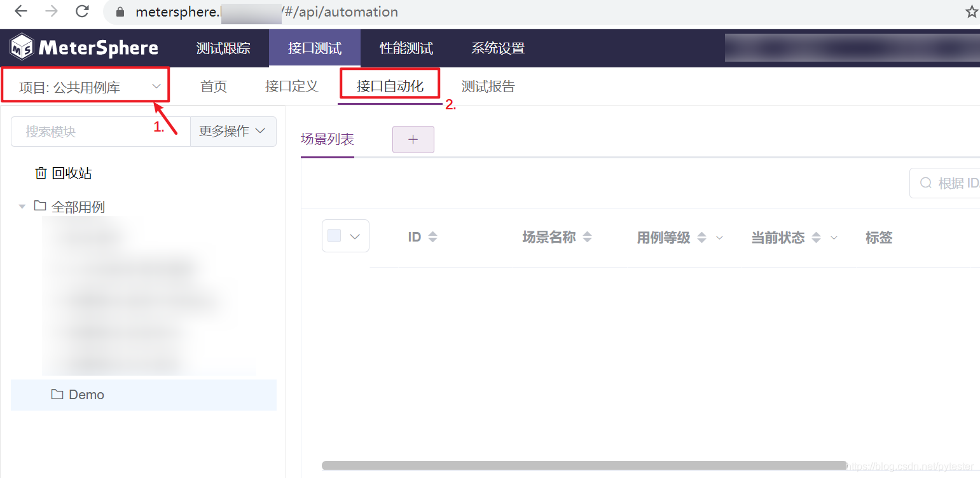The height and width of the screenshot is (478, 980).
Task: Click the 搜索模块 search input field
Action: tap(100, 132)
